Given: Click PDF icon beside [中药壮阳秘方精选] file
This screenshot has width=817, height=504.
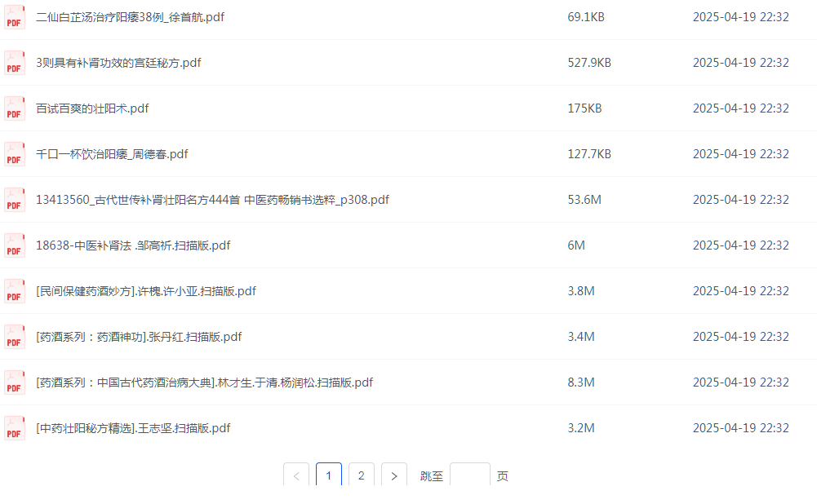Looking at the screenshot, I should tap(15, 428).
